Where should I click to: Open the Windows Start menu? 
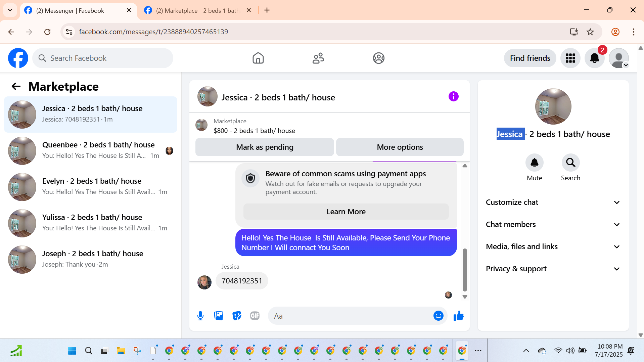tap(72, 351)
